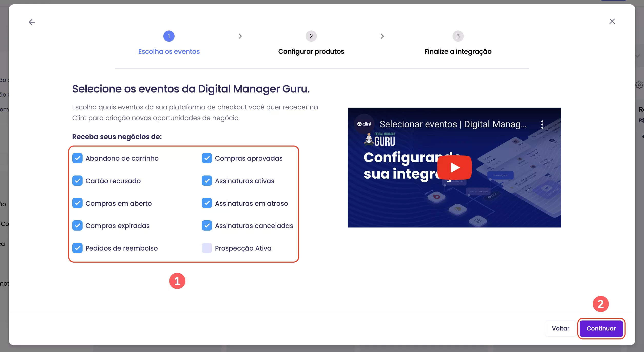Uncheck Assinaturas em atraso checkbox
The image size is (644, 352).
207,203
